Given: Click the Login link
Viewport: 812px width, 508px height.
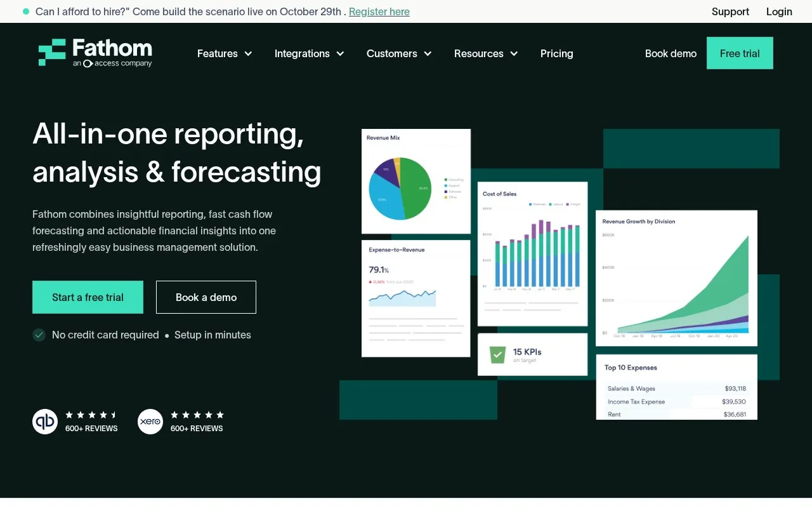Looking at the screenshot, I should pos(779,11).
